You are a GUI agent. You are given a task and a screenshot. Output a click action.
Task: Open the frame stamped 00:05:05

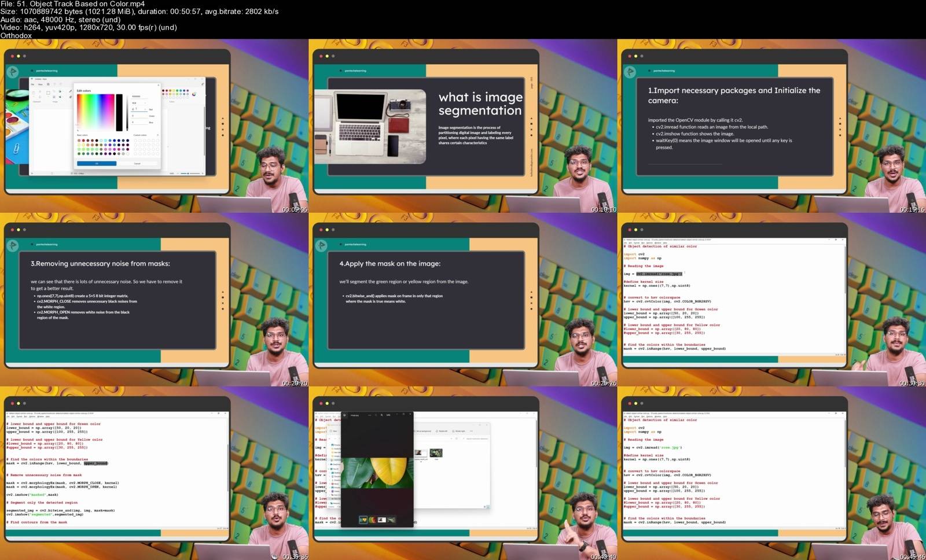tap(154, 126)
